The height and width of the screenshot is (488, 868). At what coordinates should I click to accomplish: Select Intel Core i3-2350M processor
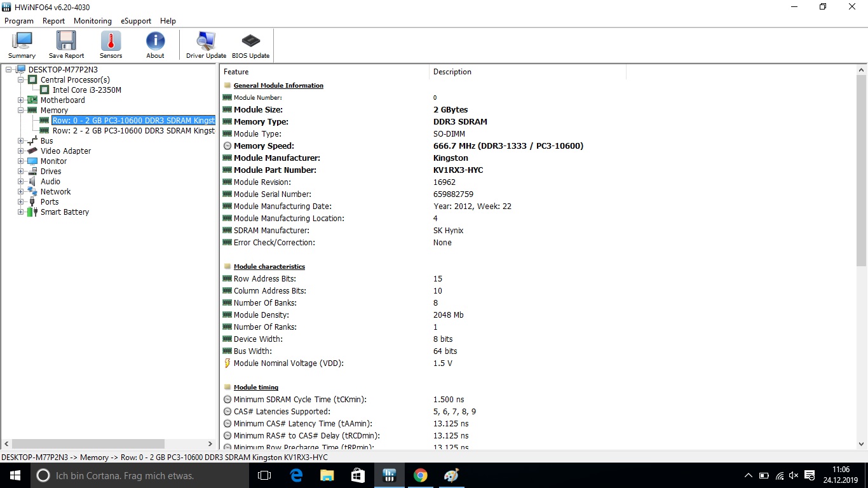(86, 90)
